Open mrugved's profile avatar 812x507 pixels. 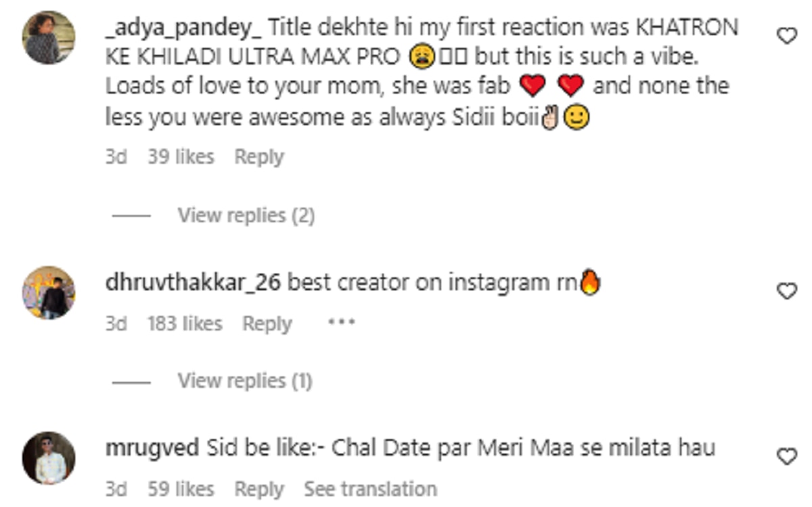[x=49, y=458]
